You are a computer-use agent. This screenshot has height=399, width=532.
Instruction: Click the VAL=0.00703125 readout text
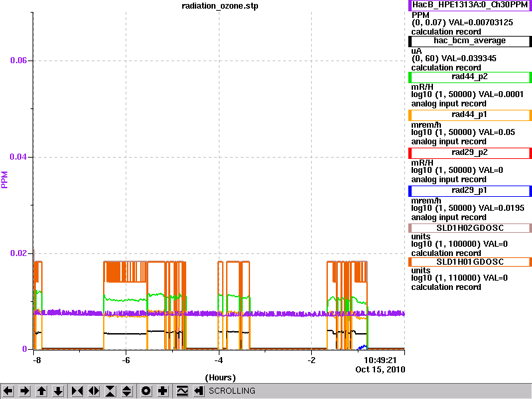[x=481, y=23]
